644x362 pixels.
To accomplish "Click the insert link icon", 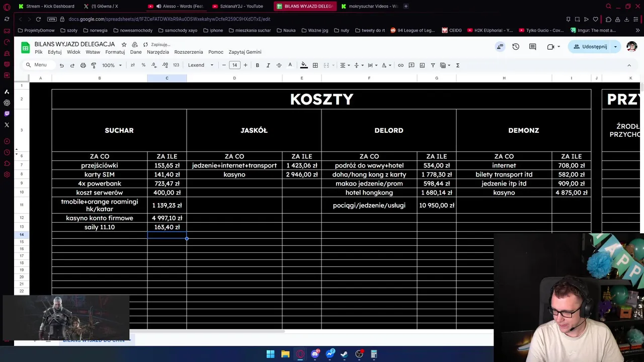I will (400, 65).
